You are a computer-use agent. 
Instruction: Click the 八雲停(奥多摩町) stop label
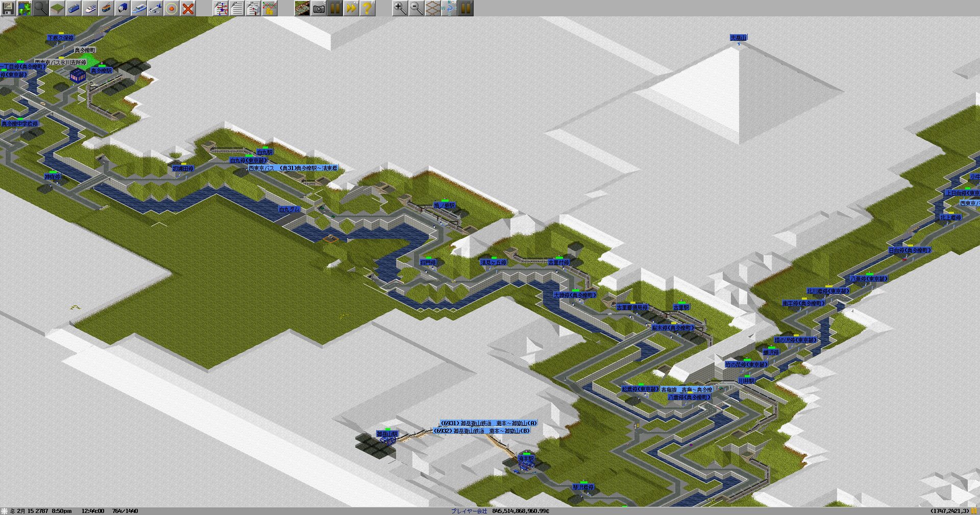pos(689,397)
